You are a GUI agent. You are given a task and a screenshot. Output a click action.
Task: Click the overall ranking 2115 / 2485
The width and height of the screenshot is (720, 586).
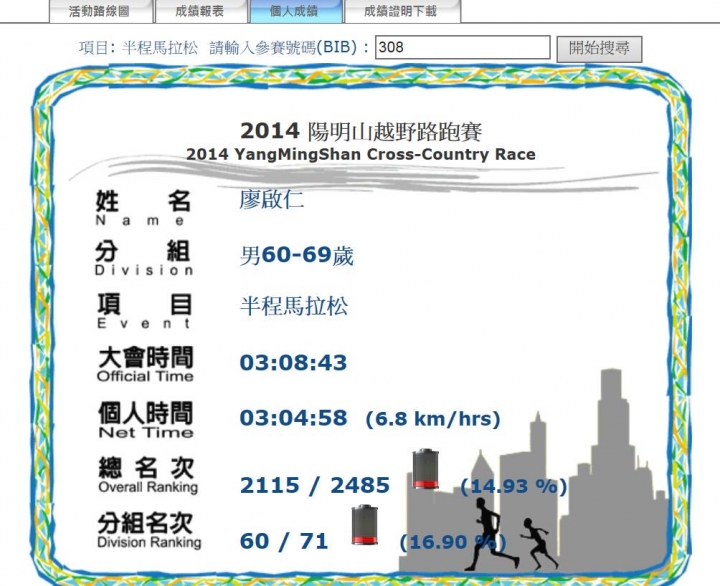[315, 485]
